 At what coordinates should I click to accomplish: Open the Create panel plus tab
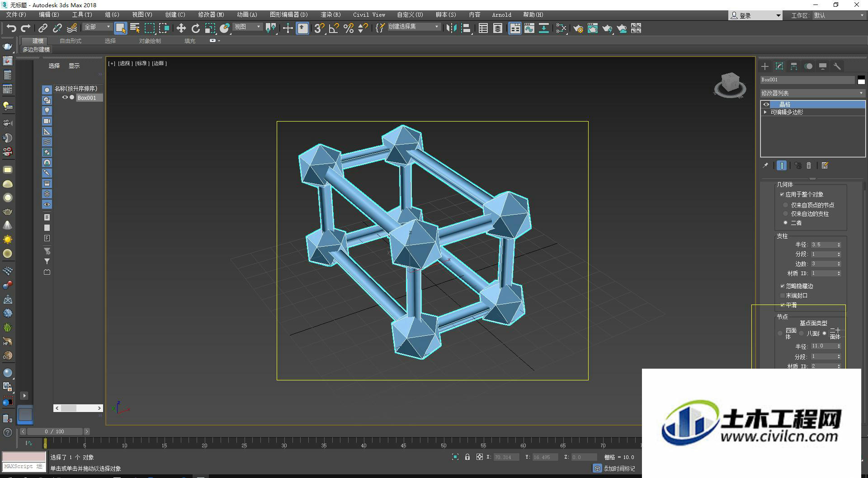click(765, 66)
